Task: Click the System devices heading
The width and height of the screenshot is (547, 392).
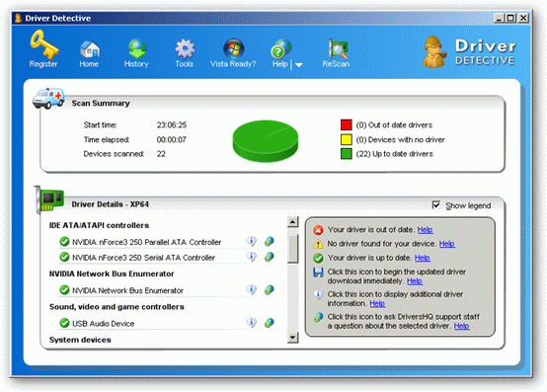Action: (80, 340)
